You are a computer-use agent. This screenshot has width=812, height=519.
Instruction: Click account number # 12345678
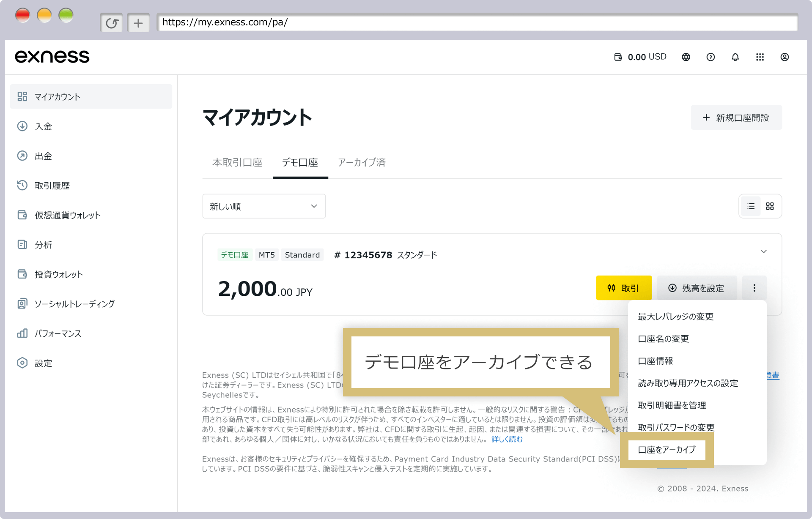click(x=363, y=255)
